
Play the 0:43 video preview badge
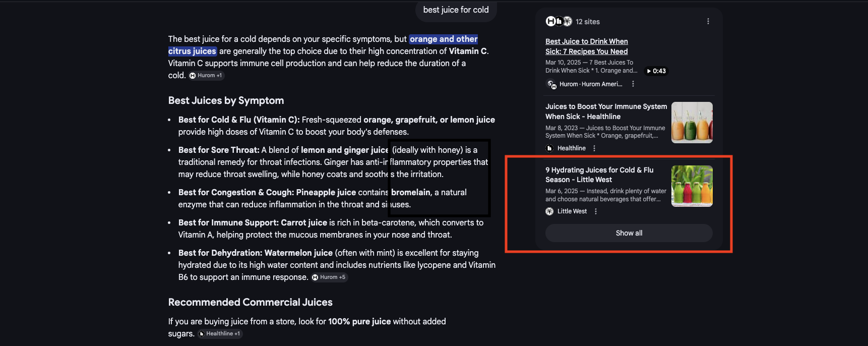tap(656, 71)
